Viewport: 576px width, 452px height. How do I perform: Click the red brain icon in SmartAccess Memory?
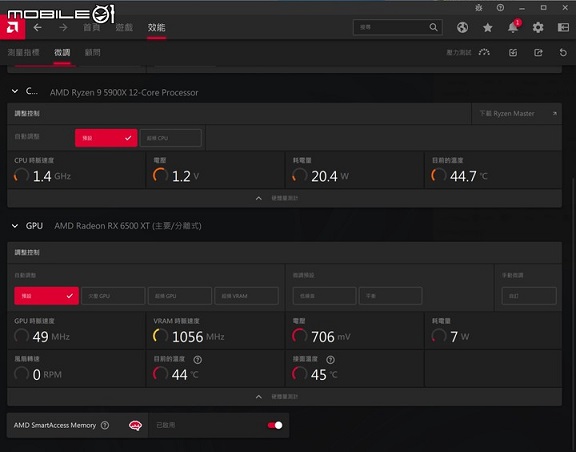point(135,426)
